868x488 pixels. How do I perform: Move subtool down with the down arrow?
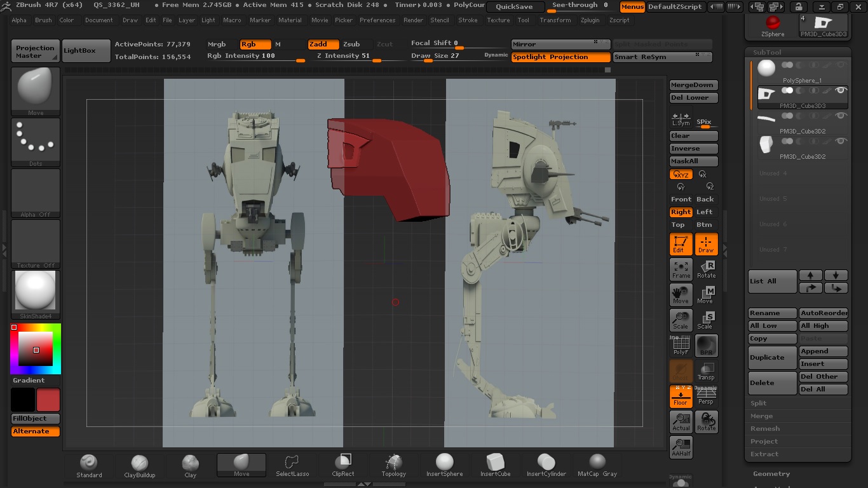(836, 275)
